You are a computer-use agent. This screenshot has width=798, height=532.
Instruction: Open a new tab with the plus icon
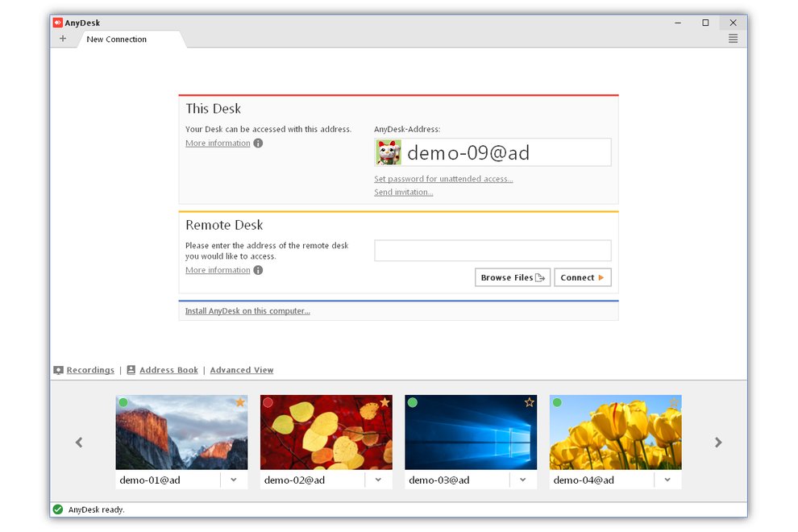(x=63, y=39)
